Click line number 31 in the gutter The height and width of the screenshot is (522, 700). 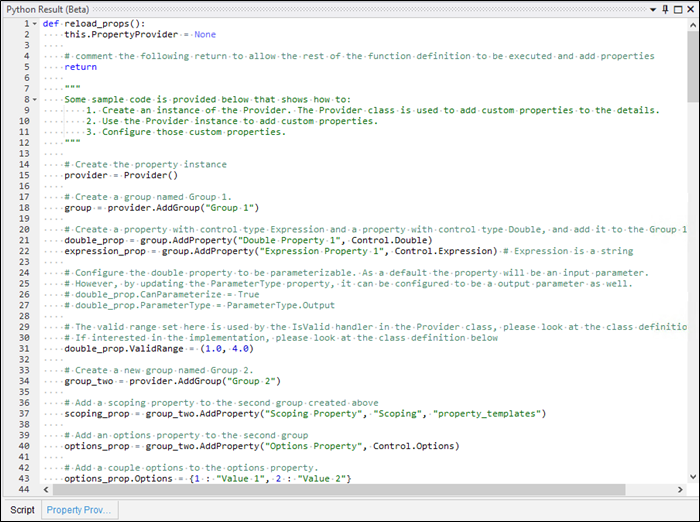tap(24, 349)
